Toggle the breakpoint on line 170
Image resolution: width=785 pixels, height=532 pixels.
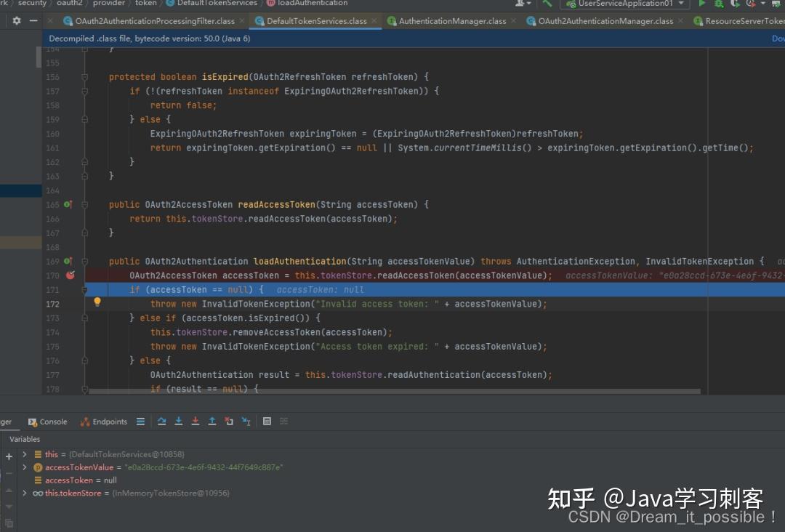(69, 275)
